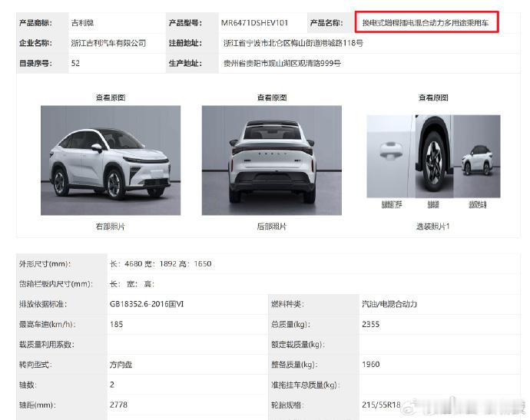Click the 额定载质量(kg) label
The width and height of the screenshot is (530, 420).
point(298,344)
